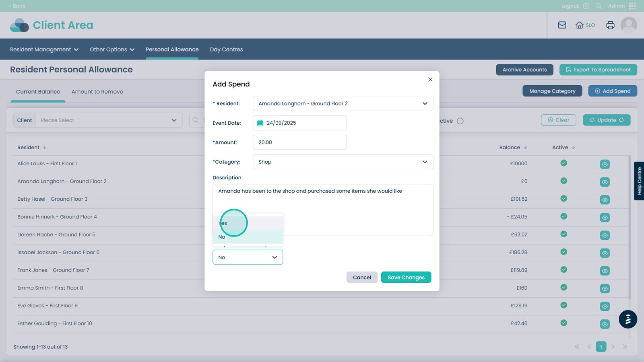Close the Add Spend dialog
Image resolution: width=644 pixels, height=362 pixels.
(x=430, y=80)
